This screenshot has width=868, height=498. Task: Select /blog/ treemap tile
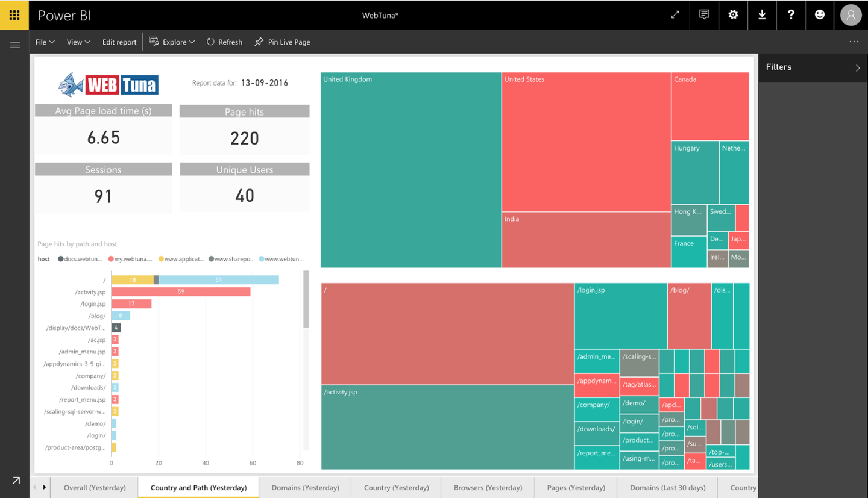[x=689, y=316]
